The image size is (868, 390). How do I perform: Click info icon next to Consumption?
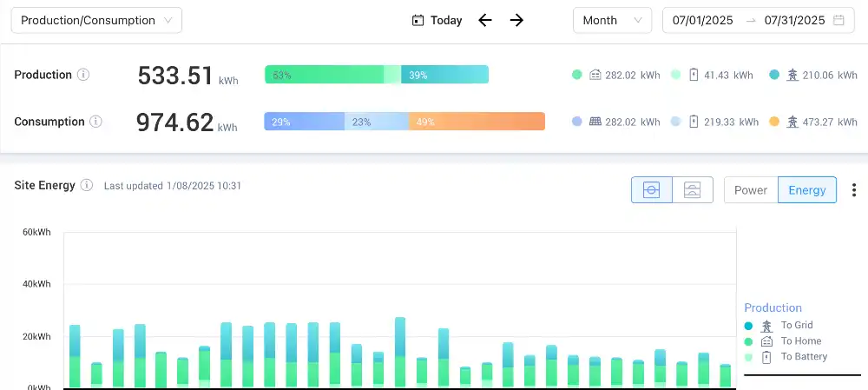click(x=95, y=122)
